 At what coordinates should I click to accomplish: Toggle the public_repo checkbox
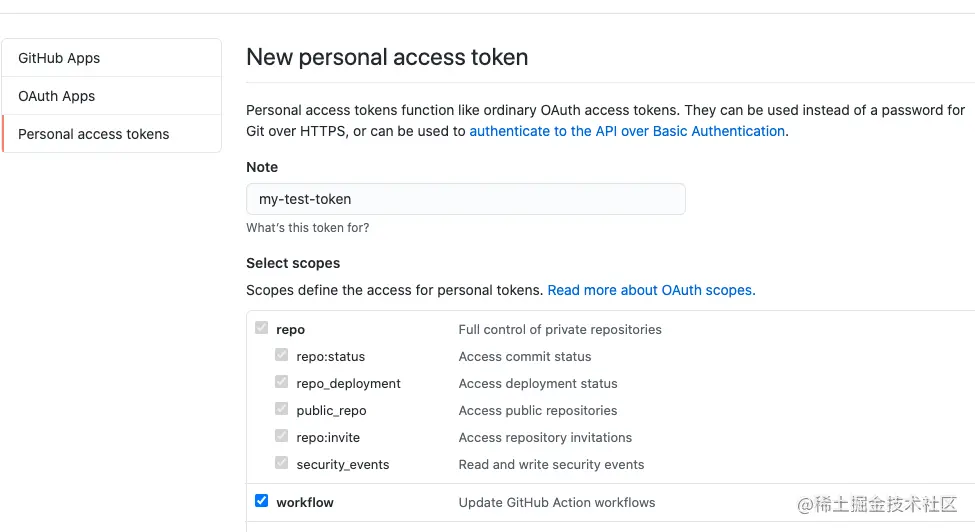(282, 409)
